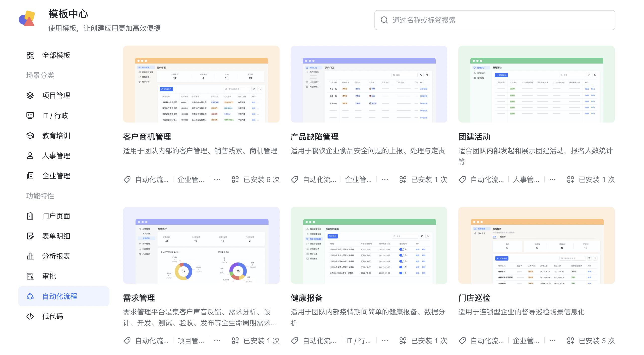Click the 项目管理 sidebar icon
The image size is (644, 355).
31,95
